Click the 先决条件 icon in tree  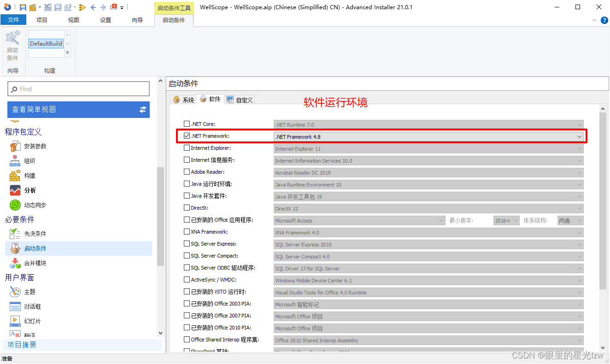click(x=15, y=234)
